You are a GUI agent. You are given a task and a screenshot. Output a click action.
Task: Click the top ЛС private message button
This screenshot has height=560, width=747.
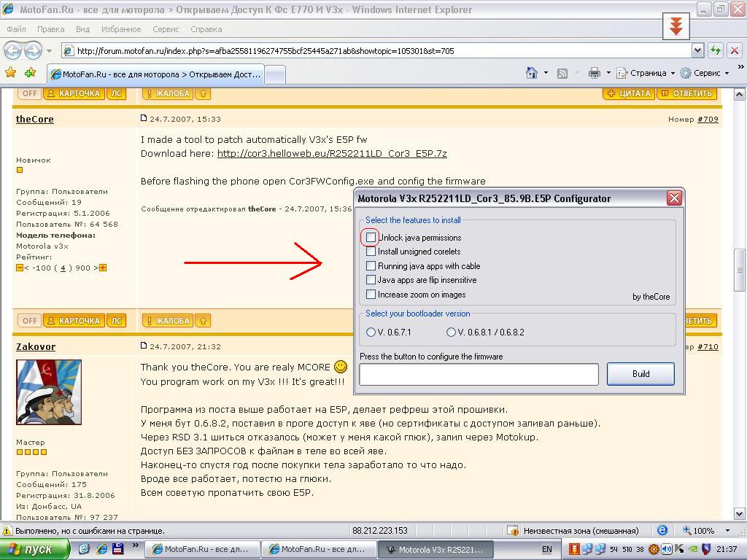click(116, 93)
